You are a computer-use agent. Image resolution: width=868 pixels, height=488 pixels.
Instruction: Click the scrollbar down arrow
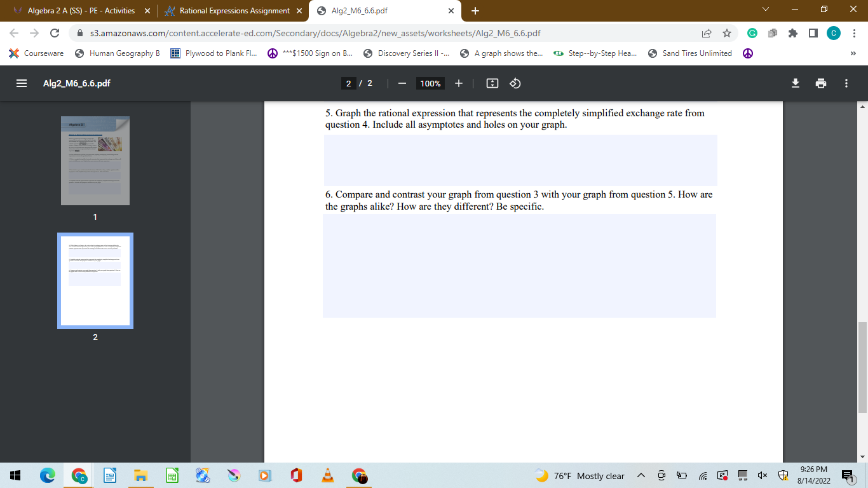862,457
